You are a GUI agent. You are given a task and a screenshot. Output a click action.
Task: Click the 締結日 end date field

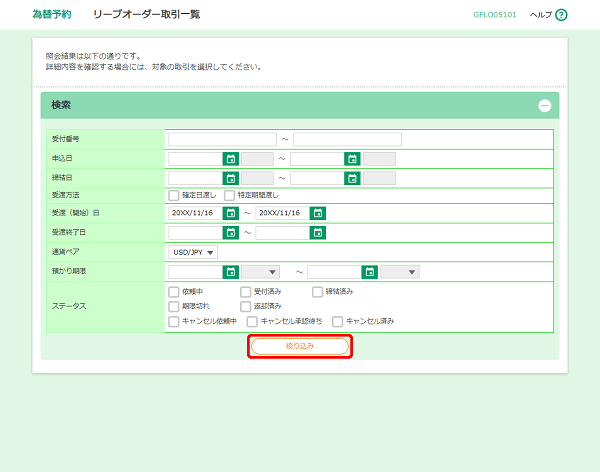[x=317, y=178]
